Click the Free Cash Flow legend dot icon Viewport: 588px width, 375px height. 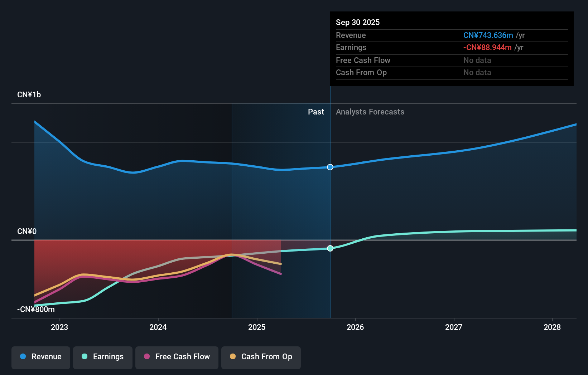click(147, 357)
